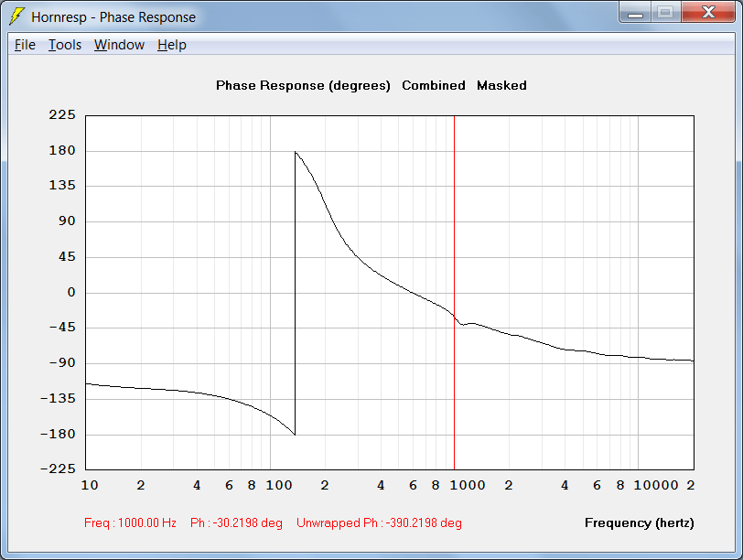Open the Window menu

[x=119, y=45]
